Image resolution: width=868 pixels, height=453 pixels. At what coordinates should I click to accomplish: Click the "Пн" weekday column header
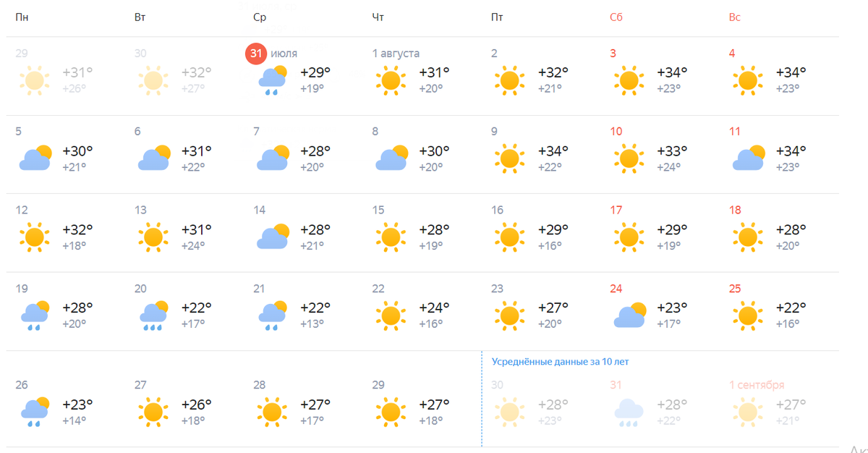click(x=22, y=17)
